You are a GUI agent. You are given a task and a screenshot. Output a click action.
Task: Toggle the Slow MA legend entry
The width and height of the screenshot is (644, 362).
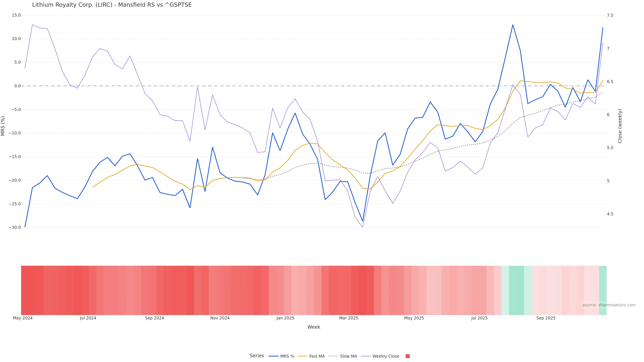(348, 356)
